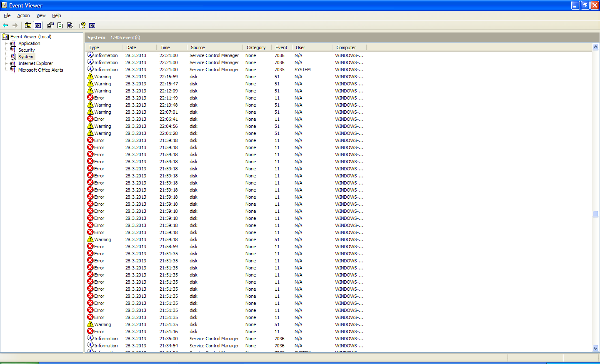Click the error icon of 22:11:49 event
The height and width of the screenshot is (364, 600).
click(x=90, y=98)
